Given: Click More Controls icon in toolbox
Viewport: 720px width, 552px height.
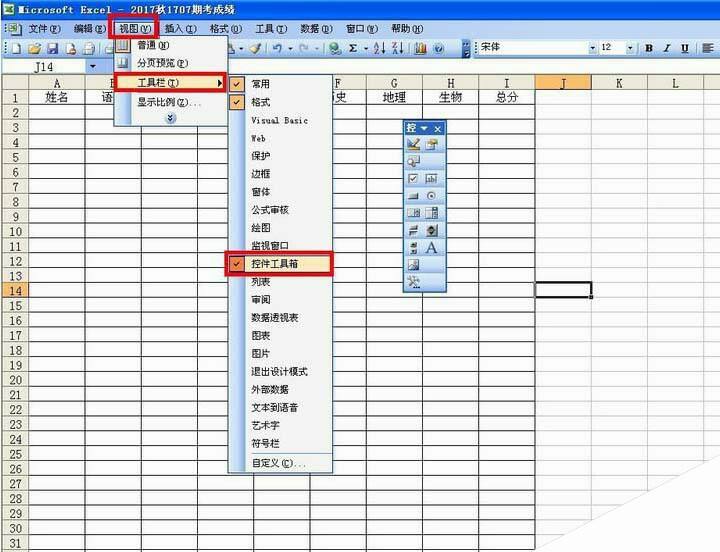Looking at the screenshot, I should point(413,282).
